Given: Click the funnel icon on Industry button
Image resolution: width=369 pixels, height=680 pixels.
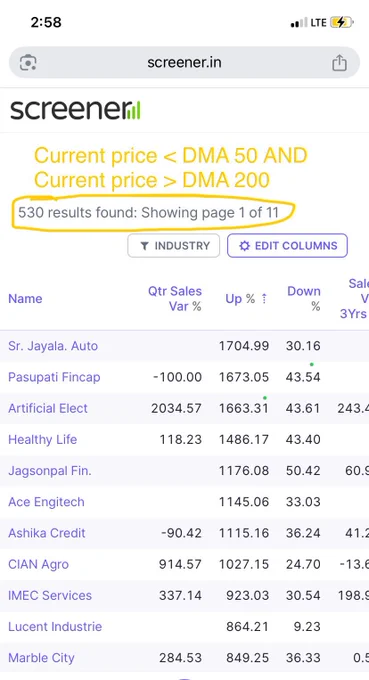Looking at the screenshot, I should tap(144, 246).
